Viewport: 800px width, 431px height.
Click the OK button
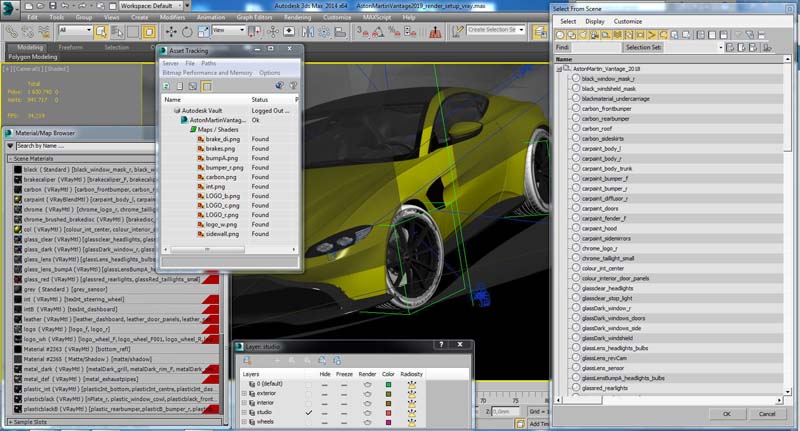[725, 413]
